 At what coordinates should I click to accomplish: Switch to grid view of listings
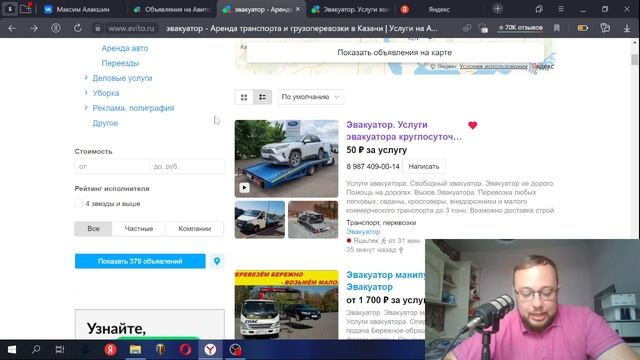click(244, 97)
